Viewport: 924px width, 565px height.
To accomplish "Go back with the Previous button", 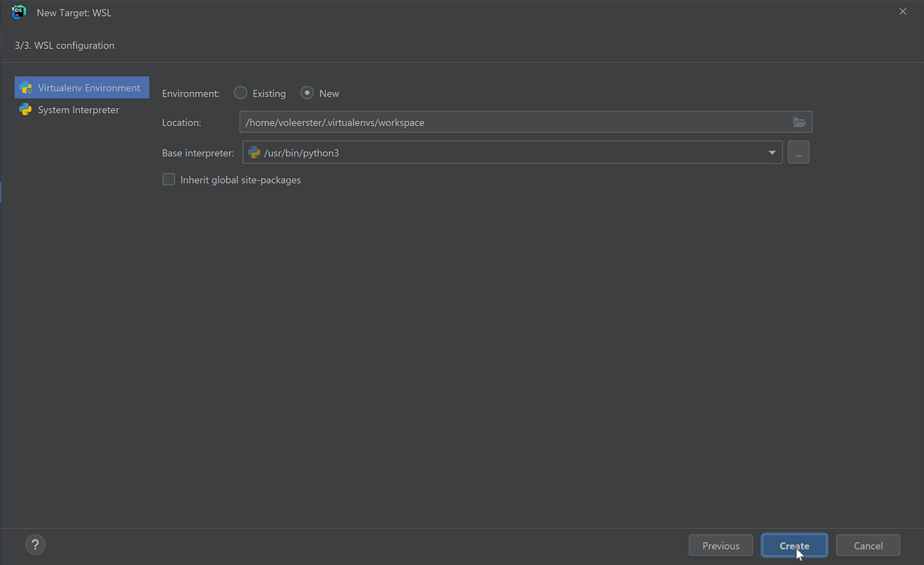I will (720, 546).
